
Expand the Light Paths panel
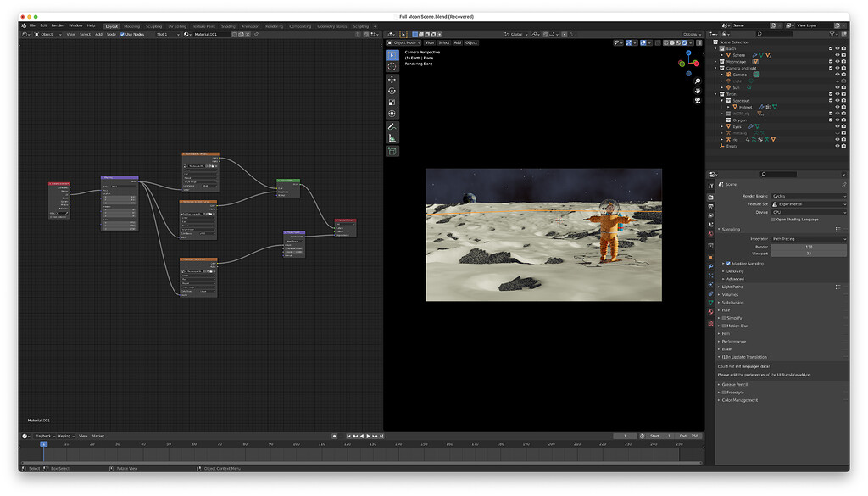click(x=732, y=287)
